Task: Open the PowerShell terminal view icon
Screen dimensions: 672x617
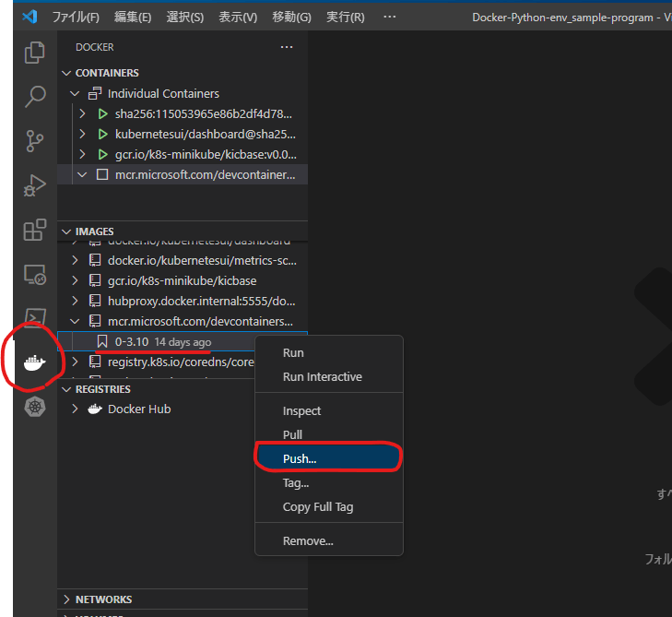Action: 35,318
